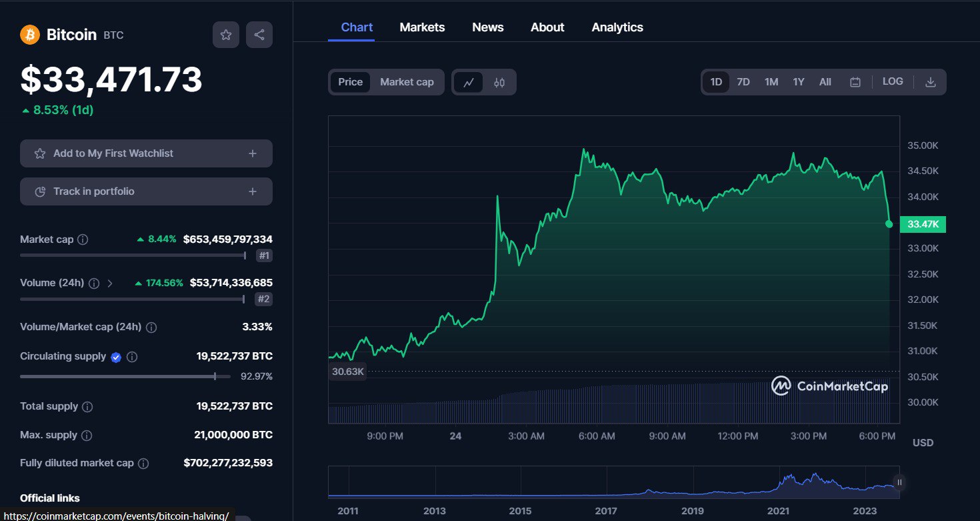Switch to line chart view icon
Viewport: 980px width, 521px height.
coord(469,82)
